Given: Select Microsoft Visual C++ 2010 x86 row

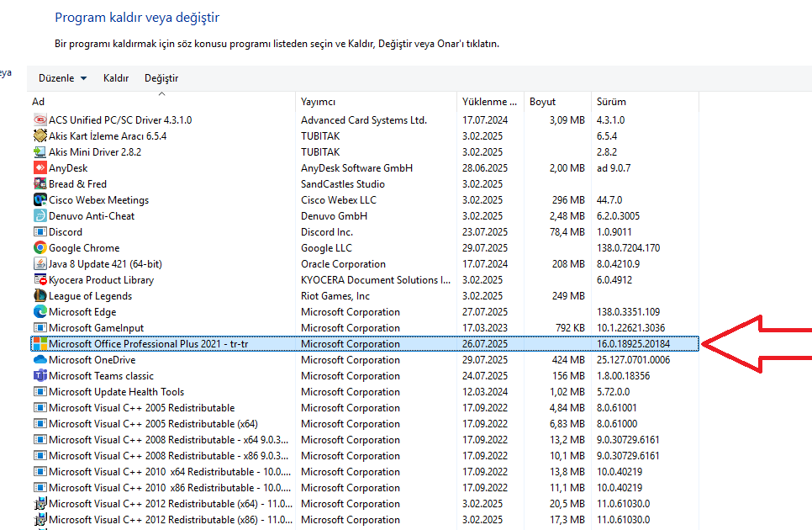Looking at the screenshot, I should coord(365,488).
